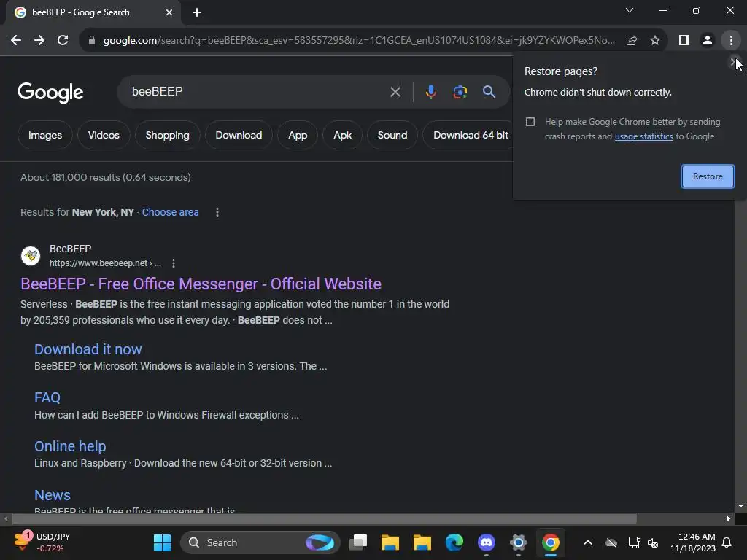Image resolution: width=747 pixels, height=560 pixels.
Task: Open the Chrome profile menu
Action: click(708, 41)
